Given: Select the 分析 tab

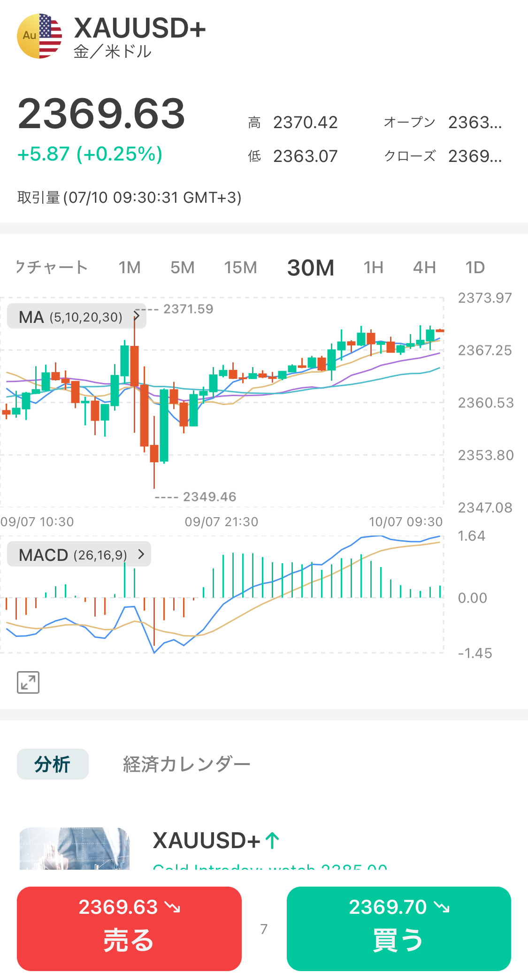Looking at the screenshot, I should pos(53,764).
